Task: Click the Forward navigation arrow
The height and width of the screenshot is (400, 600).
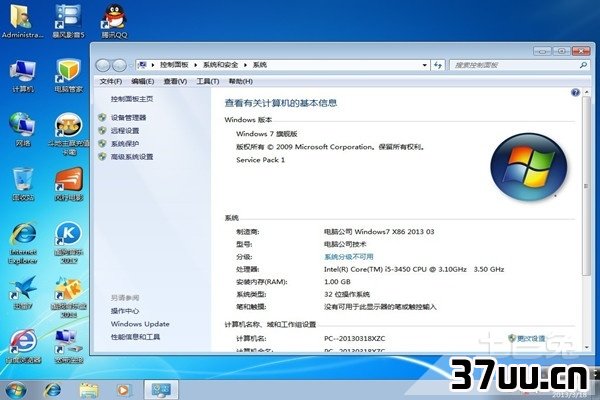Action: pos(119,65)
